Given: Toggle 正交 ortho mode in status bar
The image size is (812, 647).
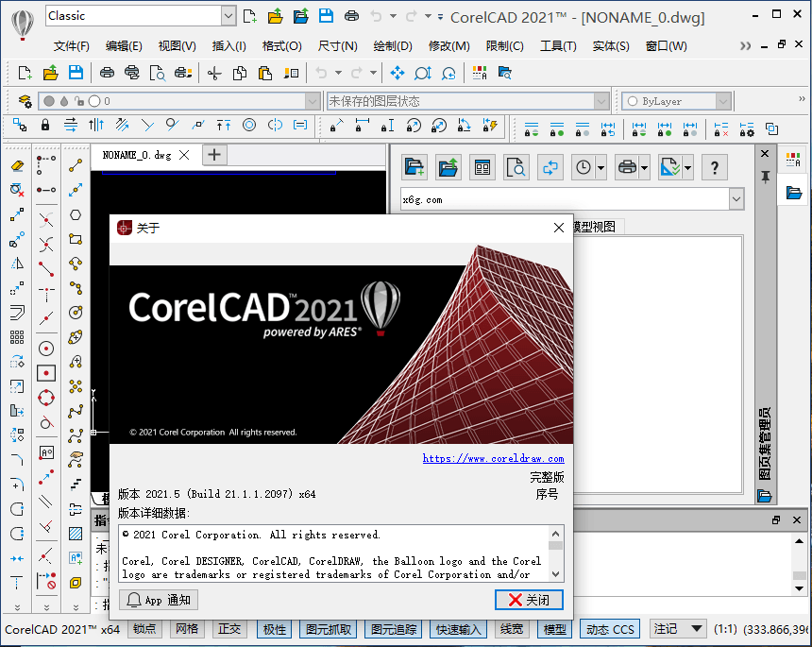Looking at the screenshot, I should [229, 629].
